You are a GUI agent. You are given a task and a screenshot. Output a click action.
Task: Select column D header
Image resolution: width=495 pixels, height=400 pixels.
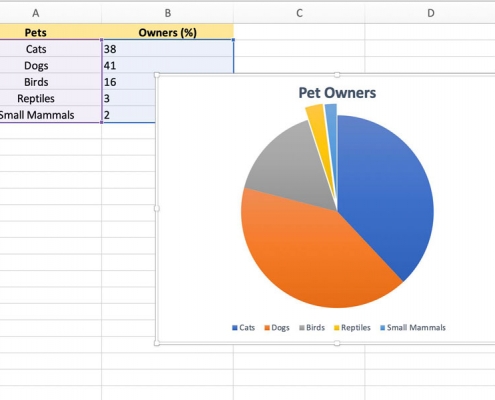[430, 13]
